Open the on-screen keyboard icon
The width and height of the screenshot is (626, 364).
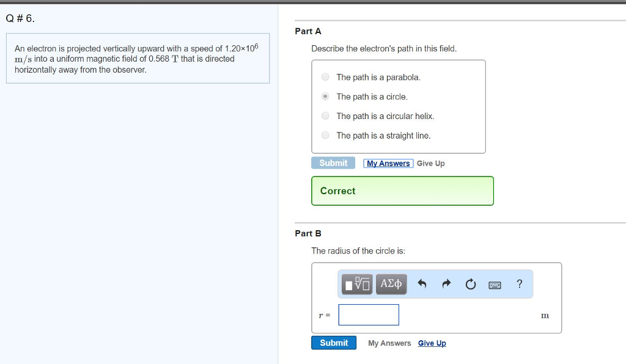[x=495, y=283]
